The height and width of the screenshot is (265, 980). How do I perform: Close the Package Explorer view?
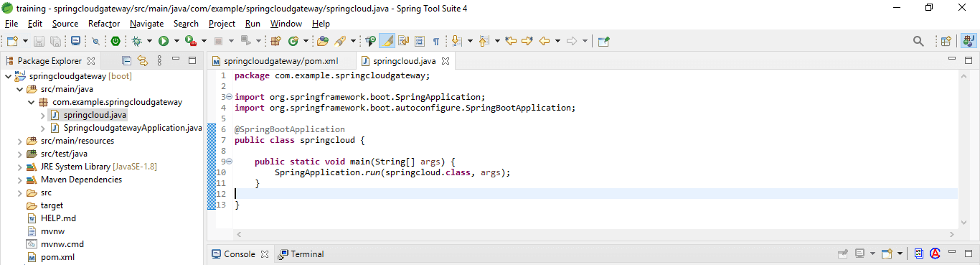click(x=91, y=61)
